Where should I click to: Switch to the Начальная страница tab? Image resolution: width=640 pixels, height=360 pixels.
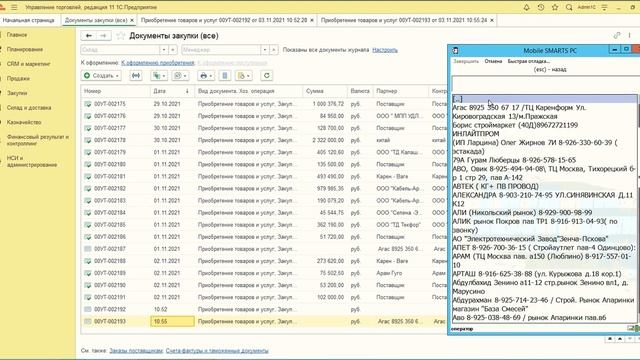point(29,20)
